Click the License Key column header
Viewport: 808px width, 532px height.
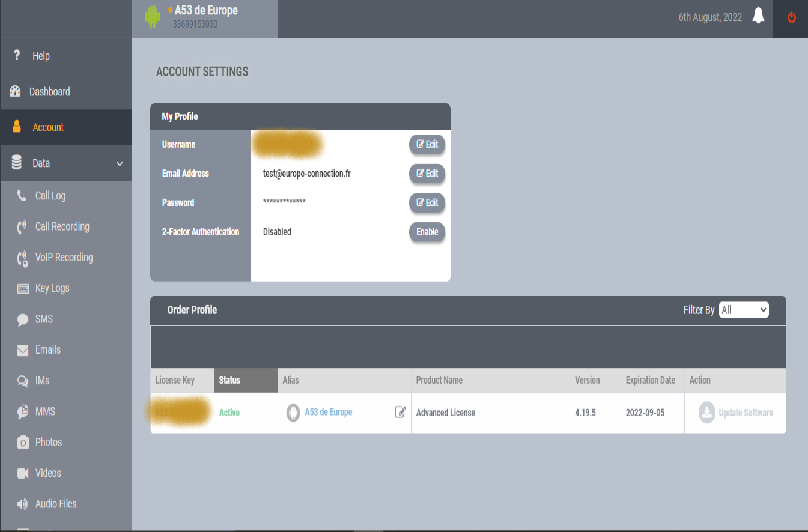point(182,380)
